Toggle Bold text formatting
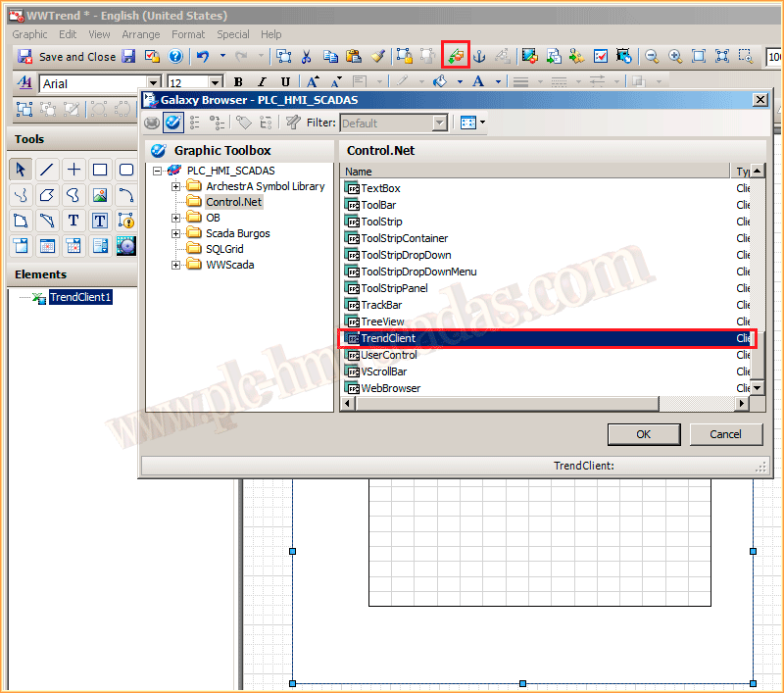Screen dimensions: 784x693 pos(238,83)
